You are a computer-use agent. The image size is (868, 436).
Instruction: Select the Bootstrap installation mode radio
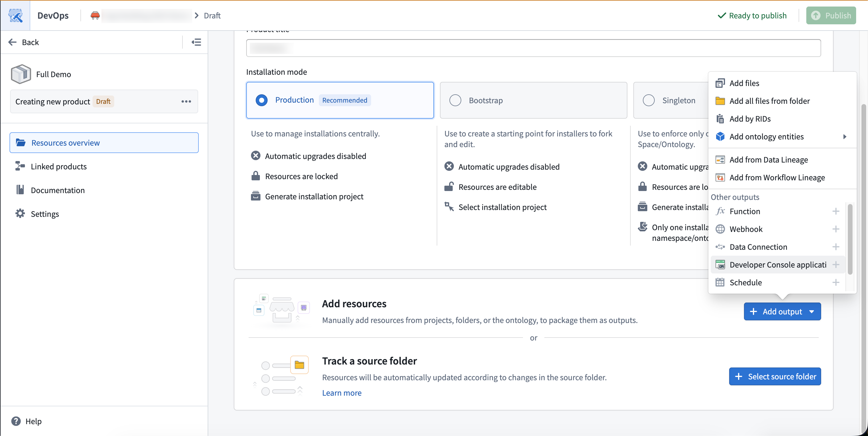[455, 101]
